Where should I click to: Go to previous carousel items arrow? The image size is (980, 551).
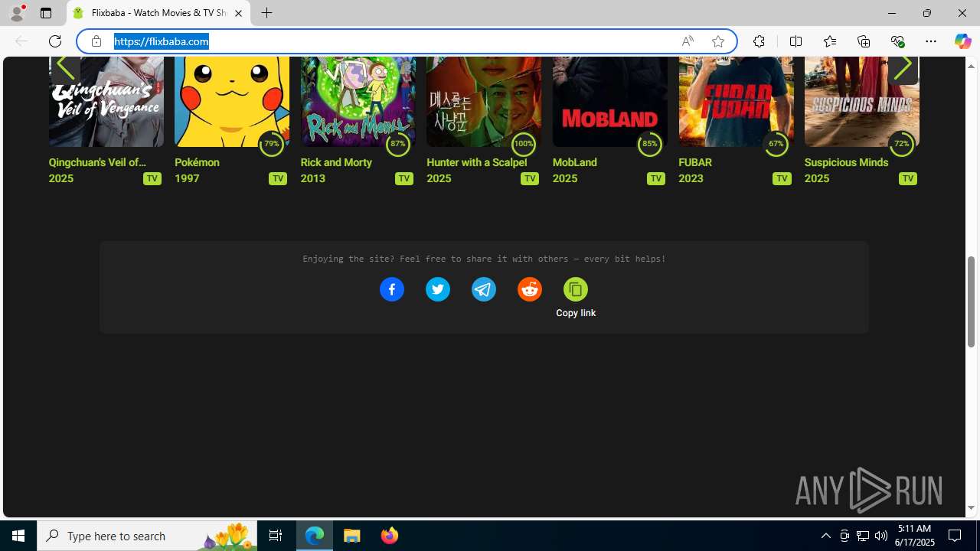tap(65, 66)
